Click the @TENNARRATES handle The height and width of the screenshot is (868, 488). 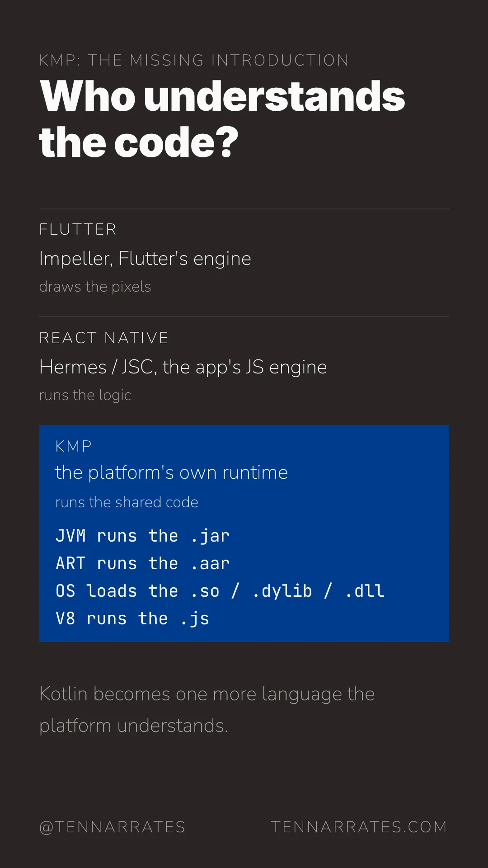[112, 827]
